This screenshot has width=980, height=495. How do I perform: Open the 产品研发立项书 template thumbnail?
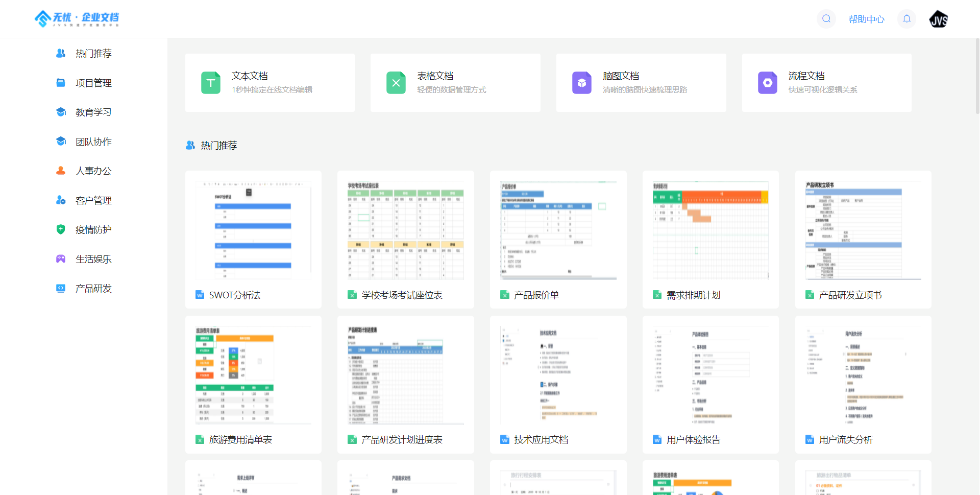coord(863,230)
